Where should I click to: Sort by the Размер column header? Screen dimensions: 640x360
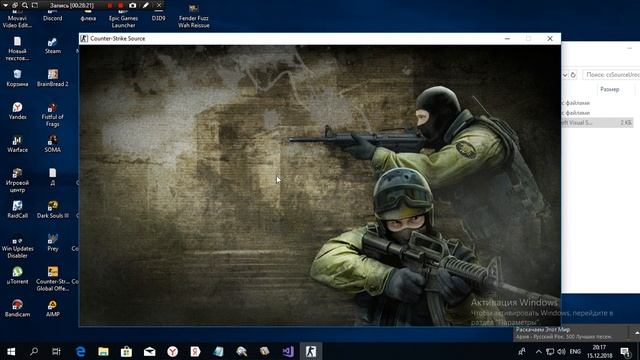tap(609, 89)
